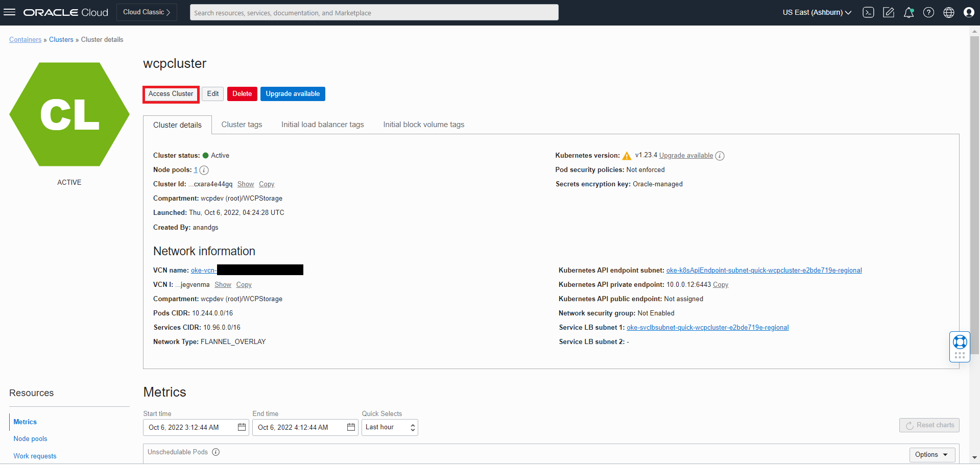Click the Unschedulable Pods info icon

(216, 452)
